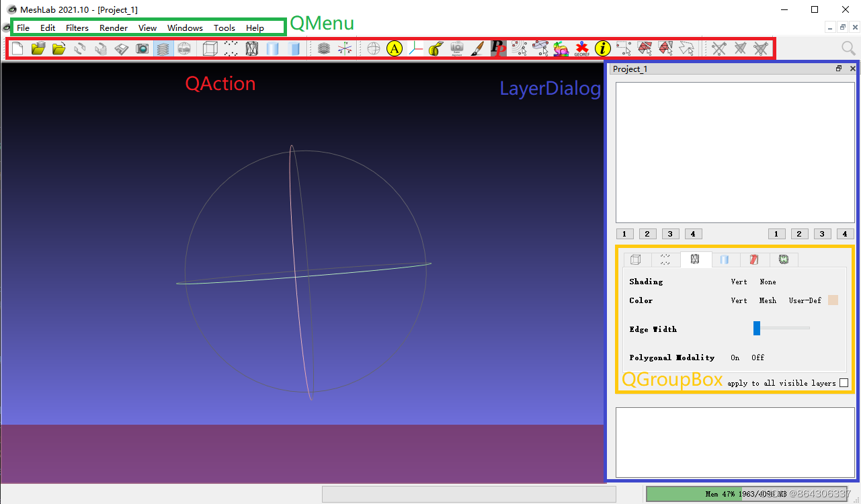This screenshot has height=504, width=861.
Task: Open the File menu
Action: (23, 28)
